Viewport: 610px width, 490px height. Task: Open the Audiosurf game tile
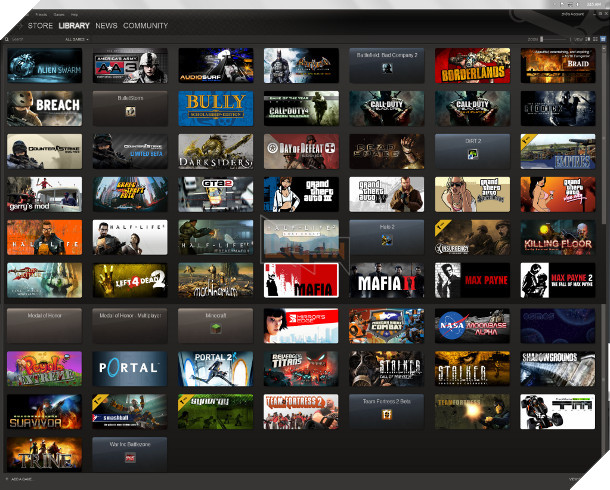(215, 65)
